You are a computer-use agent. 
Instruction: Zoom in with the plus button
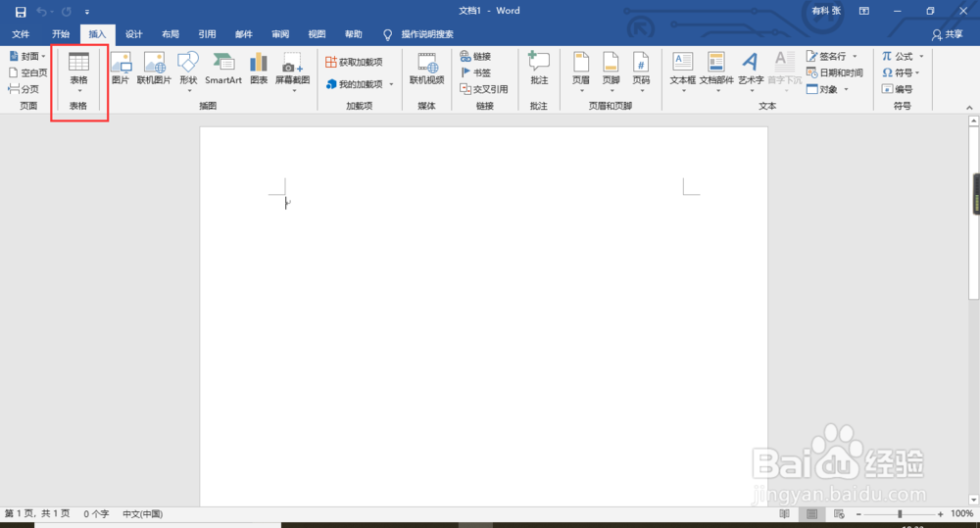coord(940,513)
